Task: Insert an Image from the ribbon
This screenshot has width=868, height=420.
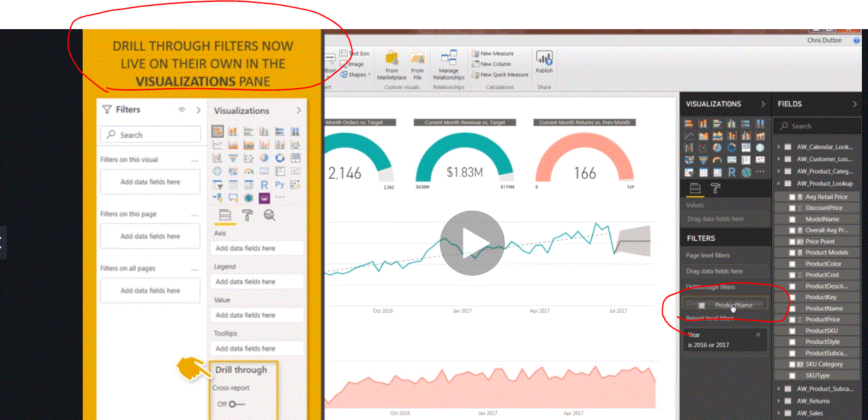Action: (352, 64)
